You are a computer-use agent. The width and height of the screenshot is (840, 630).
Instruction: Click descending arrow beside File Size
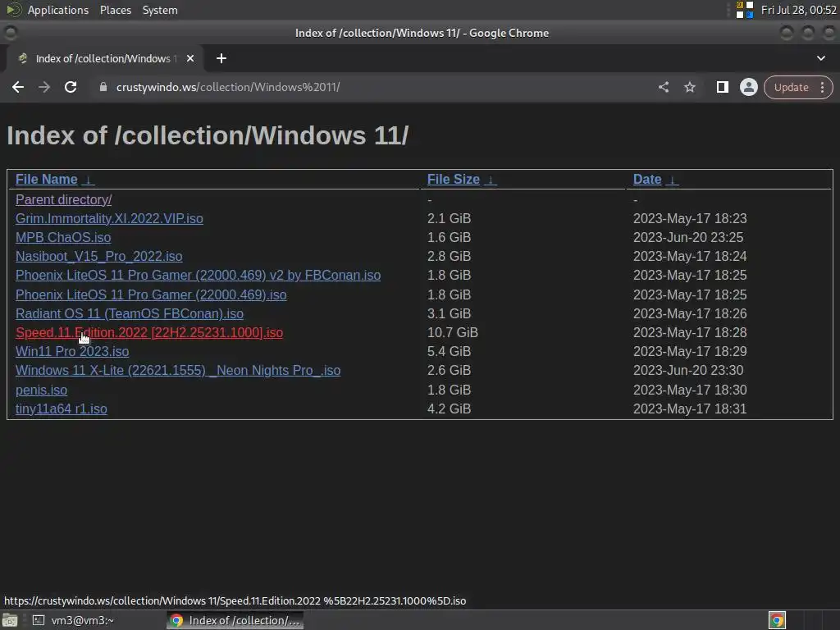pos(491,180)
